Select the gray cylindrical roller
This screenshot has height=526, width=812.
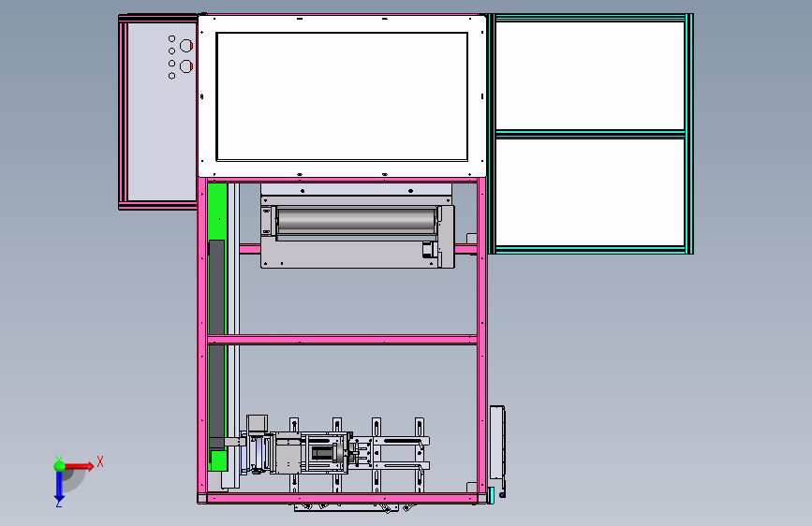click(357, 221)
